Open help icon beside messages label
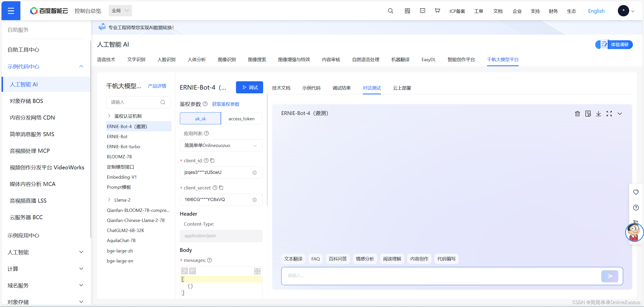 (209, 260)
